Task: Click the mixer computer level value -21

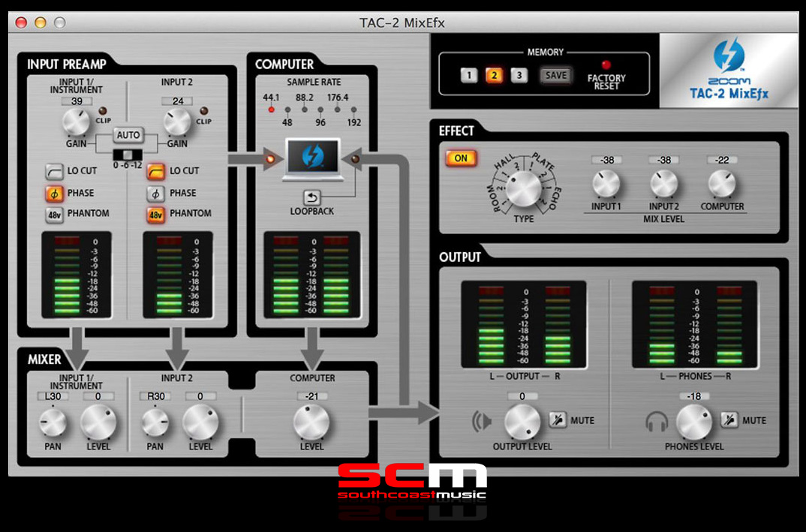Action: click(311, 396)
